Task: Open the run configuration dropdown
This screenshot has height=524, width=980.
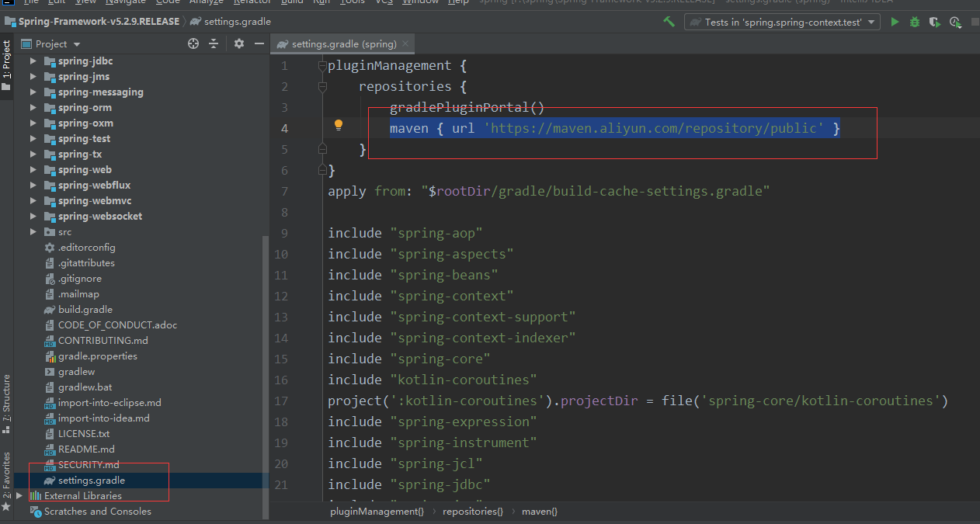Action: coord(872,23)
